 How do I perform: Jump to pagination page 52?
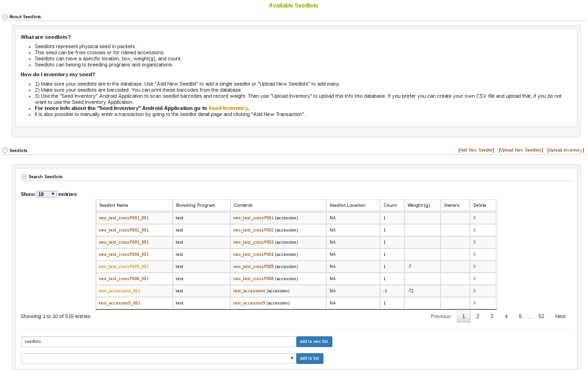click(x=541, y=317)
